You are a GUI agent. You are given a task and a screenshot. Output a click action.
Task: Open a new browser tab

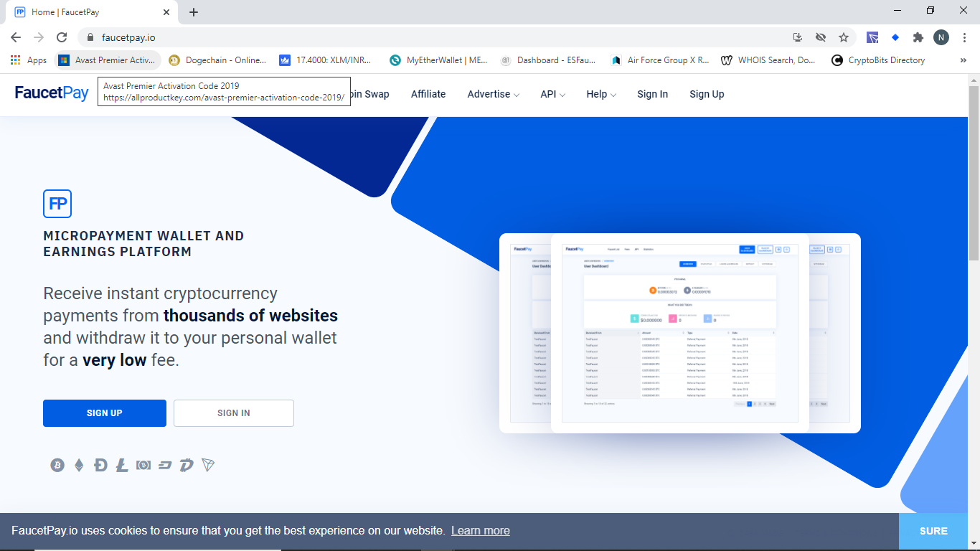pos(194,12)
